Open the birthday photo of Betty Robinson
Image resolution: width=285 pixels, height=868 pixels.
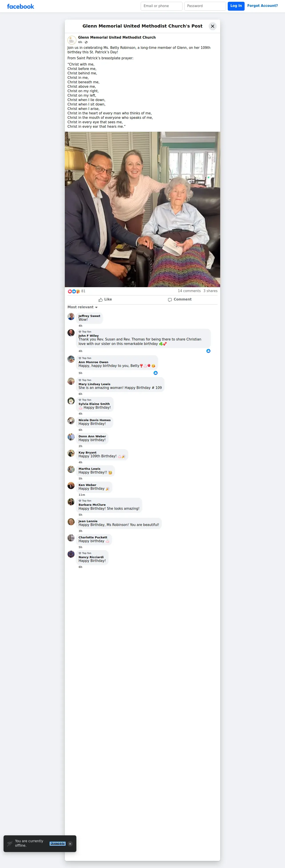tap(142, 209)
